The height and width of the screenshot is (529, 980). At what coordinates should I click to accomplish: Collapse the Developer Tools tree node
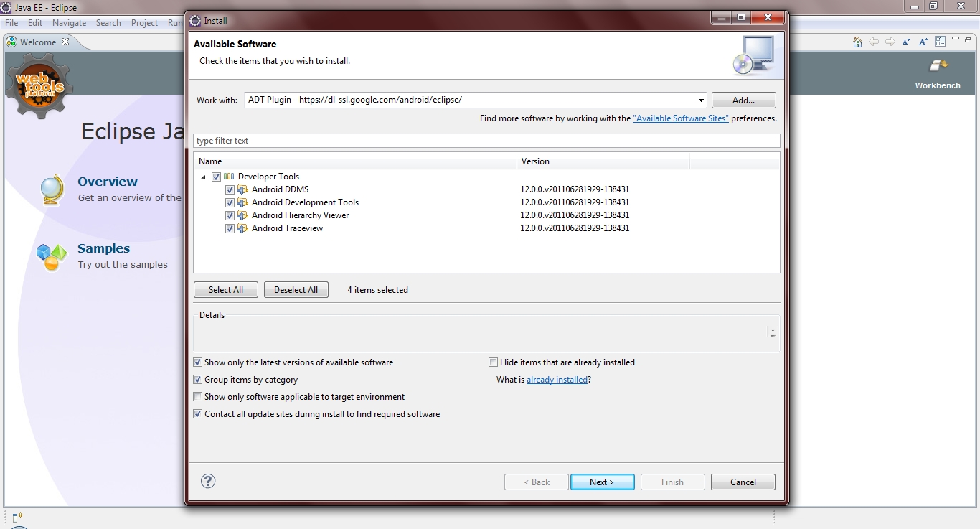tap(203, 176)
